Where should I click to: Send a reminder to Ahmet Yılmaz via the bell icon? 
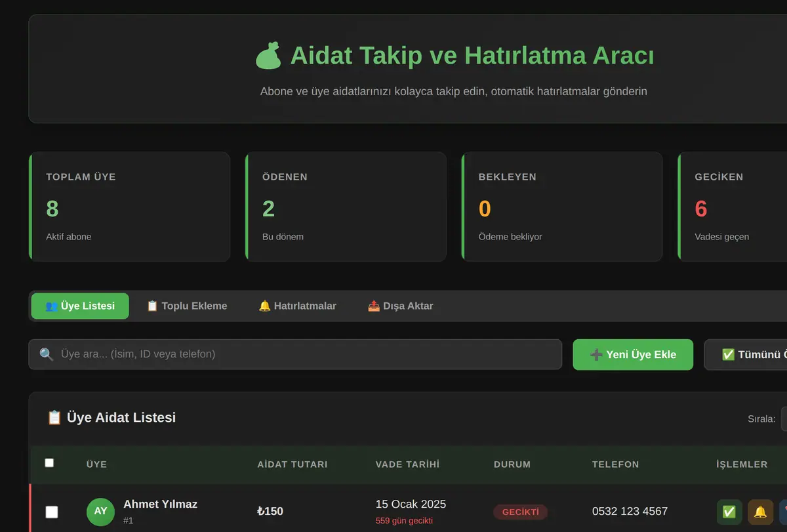pyautogui.click(x=760, y=512)
